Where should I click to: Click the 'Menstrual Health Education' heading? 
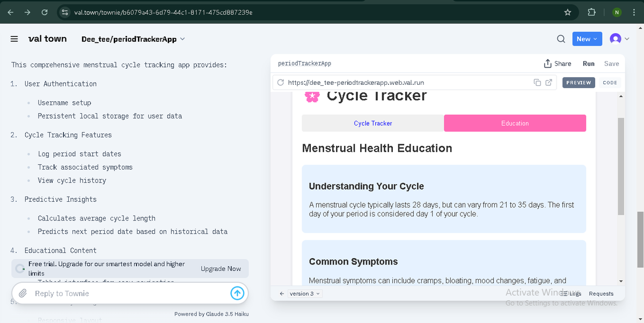coord(377,148)
